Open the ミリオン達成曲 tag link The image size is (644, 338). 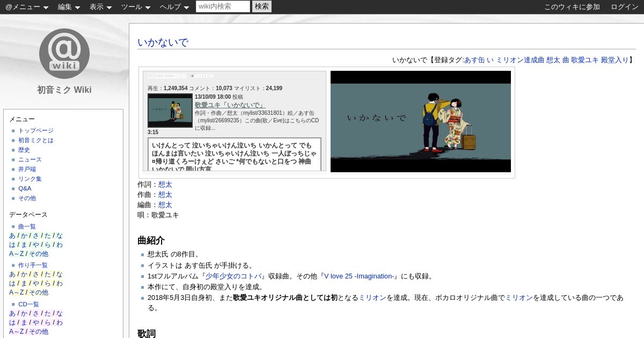pyautogui.click(x=520, y=60)
